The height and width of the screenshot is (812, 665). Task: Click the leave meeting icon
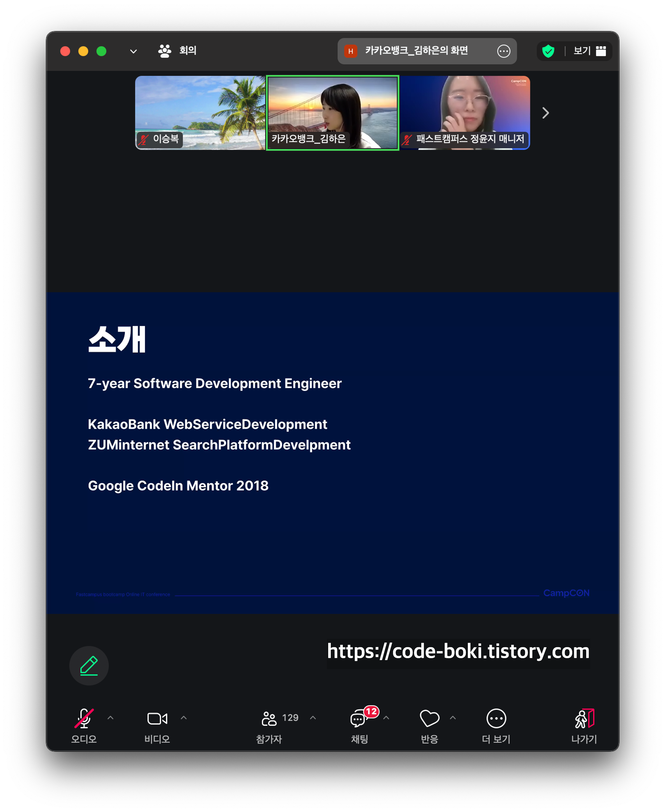pos(584,719)
